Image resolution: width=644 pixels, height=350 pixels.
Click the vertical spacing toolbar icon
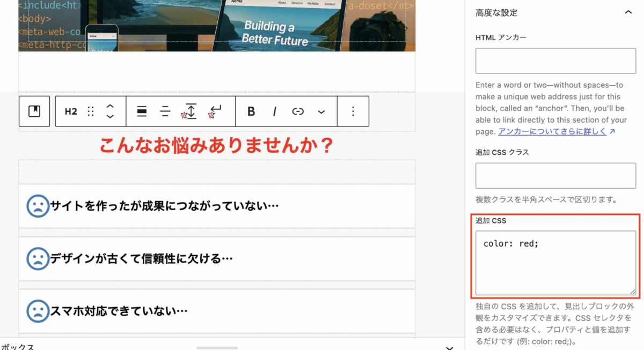(189, 111)
